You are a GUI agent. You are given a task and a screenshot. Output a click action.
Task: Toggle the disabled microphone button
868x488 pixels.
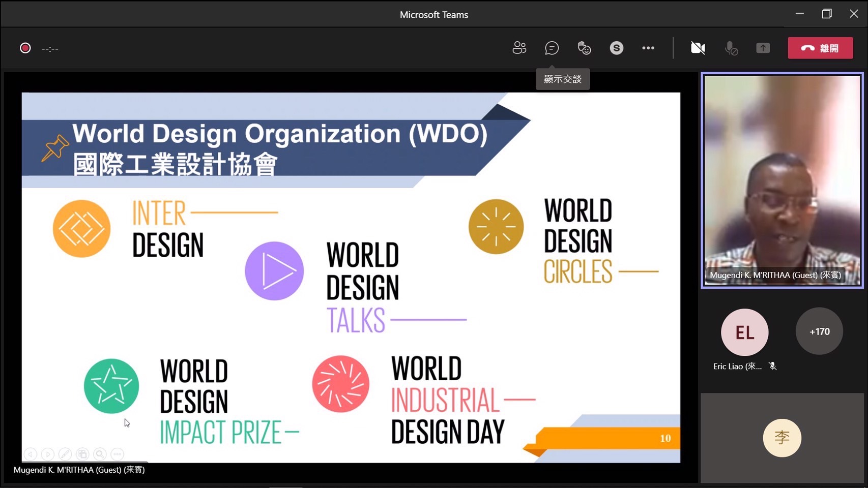(x=731, y=48)
